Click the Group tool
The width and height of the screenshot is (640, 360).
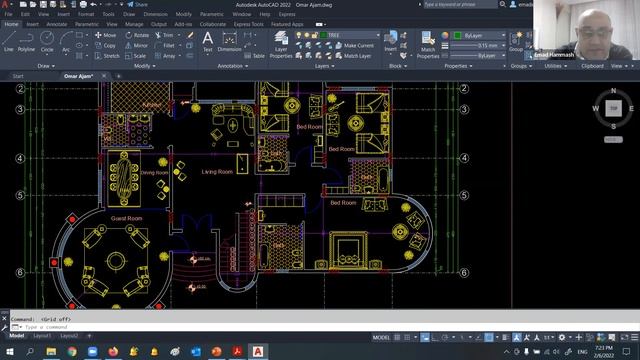(x=516, y=42)
